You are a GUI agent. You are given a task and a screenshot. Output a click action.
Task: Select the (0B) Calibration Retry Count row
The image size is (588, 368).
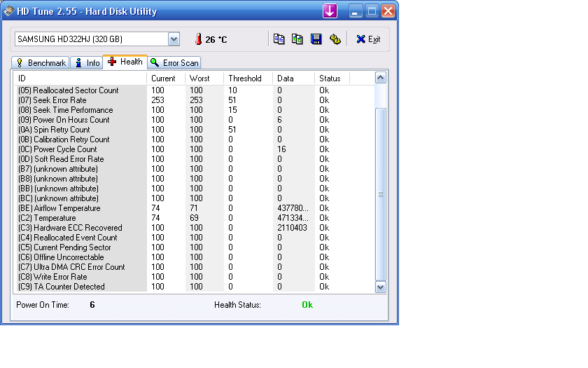pos(195,139)
